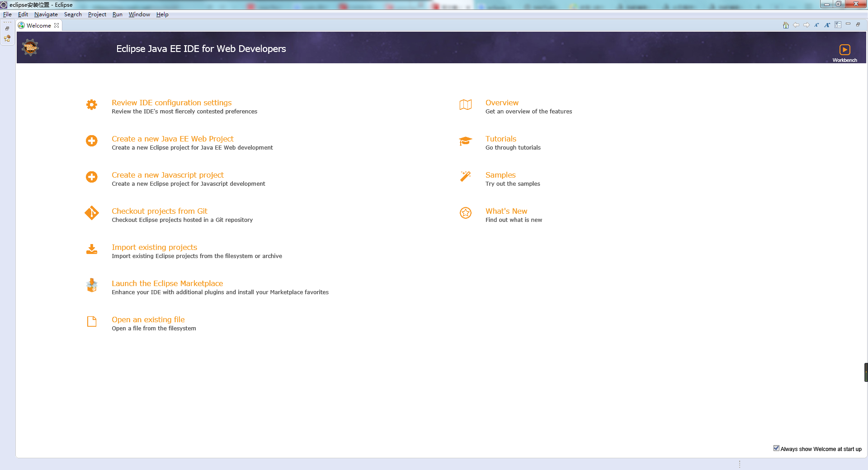
Task: Open the Run menu
Action: [118, 14]
